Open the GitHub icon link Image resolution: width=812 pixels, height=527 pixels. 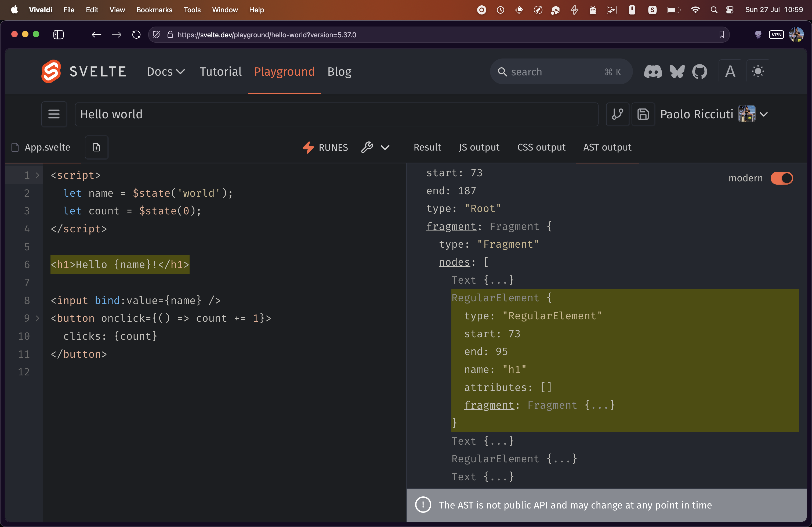tap(699, 72)
